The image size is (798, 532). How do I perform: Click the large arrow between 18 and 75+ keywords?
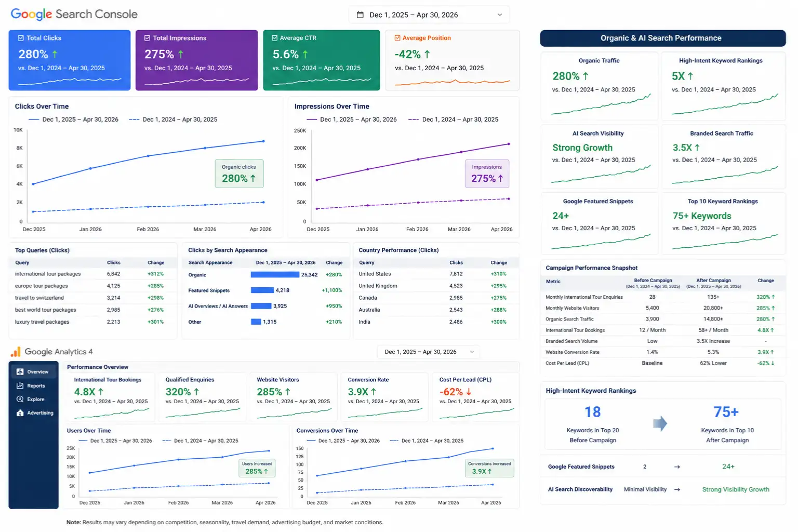pyautogui.click(x=660, y=423)
